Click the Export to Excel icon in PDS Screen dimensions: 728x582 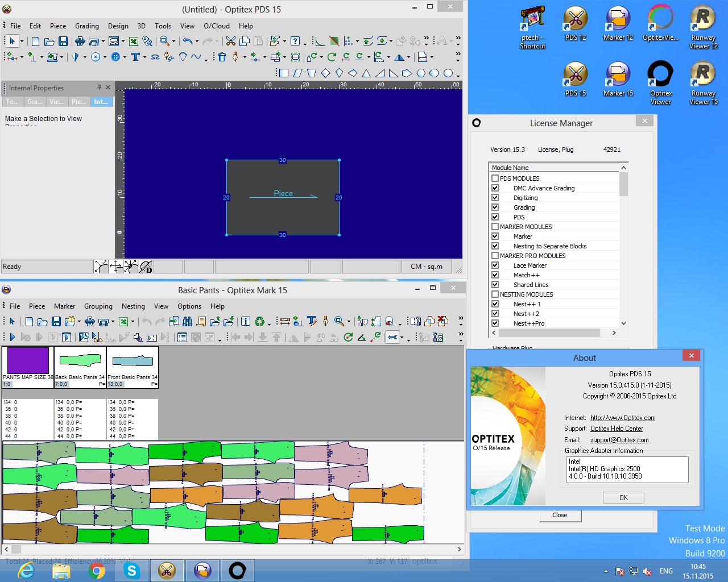(x=134, y=41)
